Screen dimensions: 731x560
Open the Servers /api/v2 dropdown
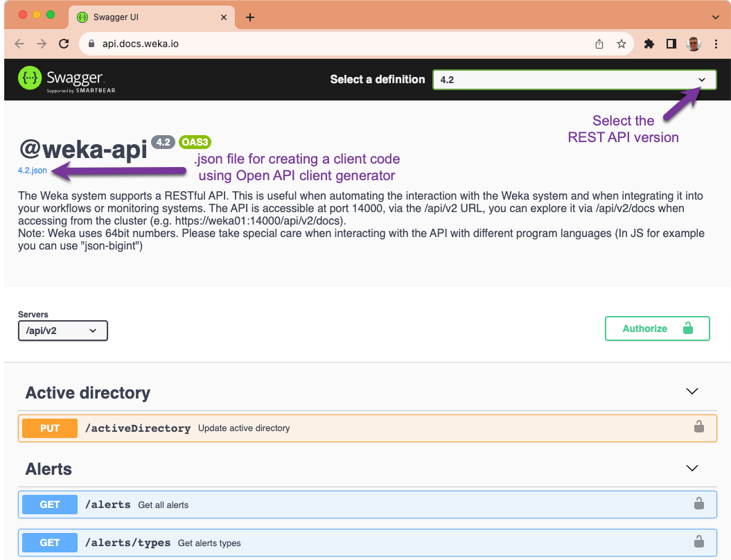coord(62,331)
